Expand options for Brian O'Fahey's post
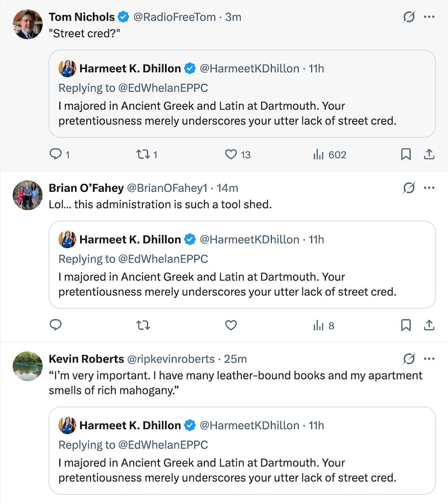 430,188
